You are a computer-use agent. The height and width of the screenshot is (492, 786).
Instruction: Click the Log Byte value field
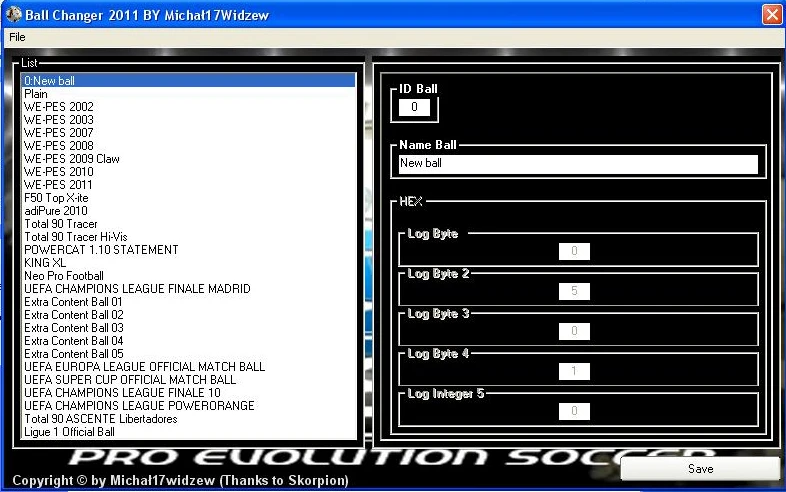[x=574, y=251]
